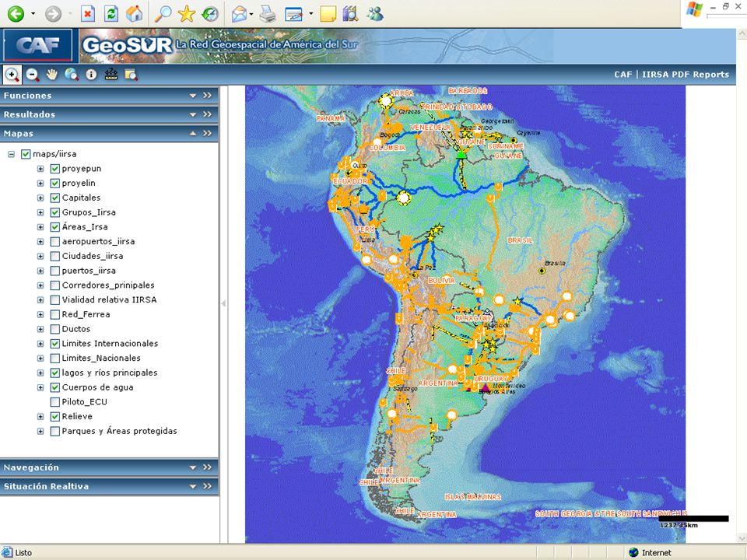747x560 pixels.
Task: Open the Favorites star
Action: [x=186, y=14]
